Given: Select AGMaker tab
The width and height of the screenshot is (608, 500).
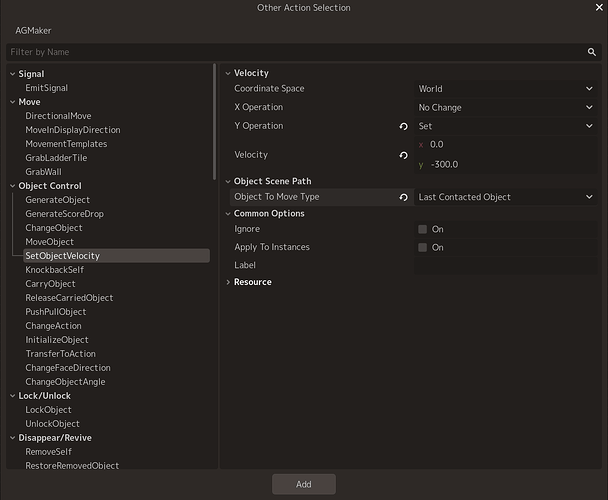Looking at the screenshot, I should (x=33, y=31).
